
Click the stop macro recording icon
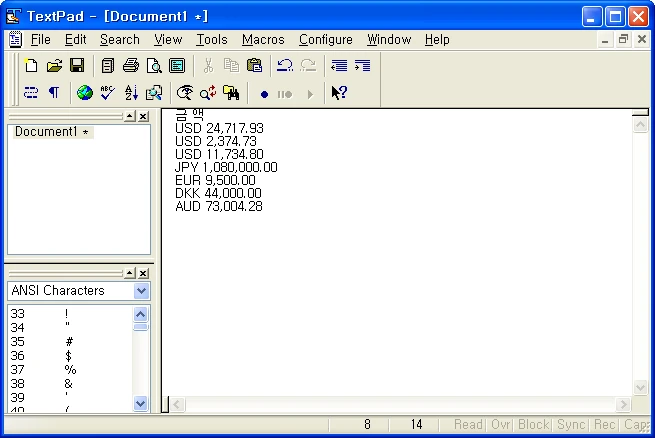click(x=285, y=94)
